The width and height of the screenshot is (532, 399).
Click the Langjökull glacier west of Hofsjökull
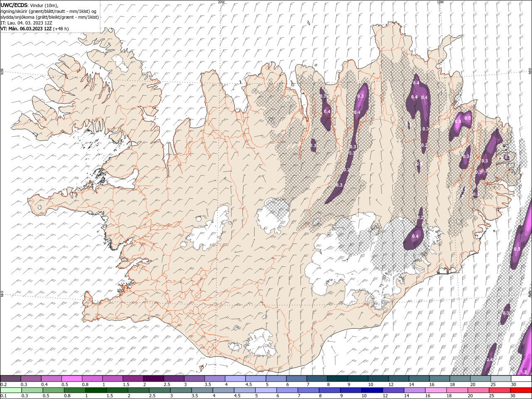click(209, 229)
